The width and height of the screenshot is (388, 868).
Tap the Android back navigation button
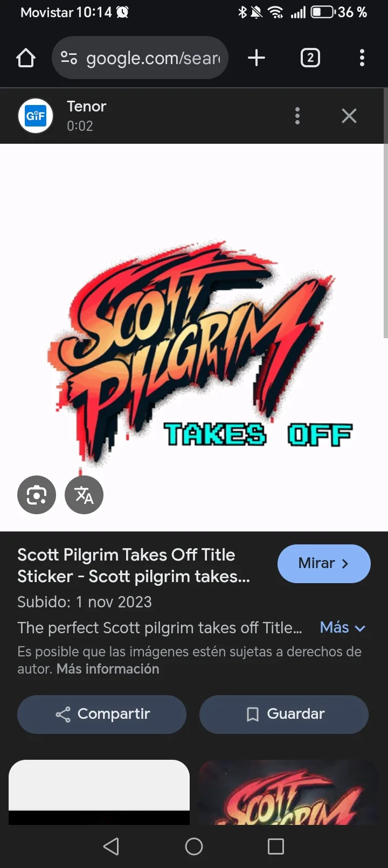[111, 846]
